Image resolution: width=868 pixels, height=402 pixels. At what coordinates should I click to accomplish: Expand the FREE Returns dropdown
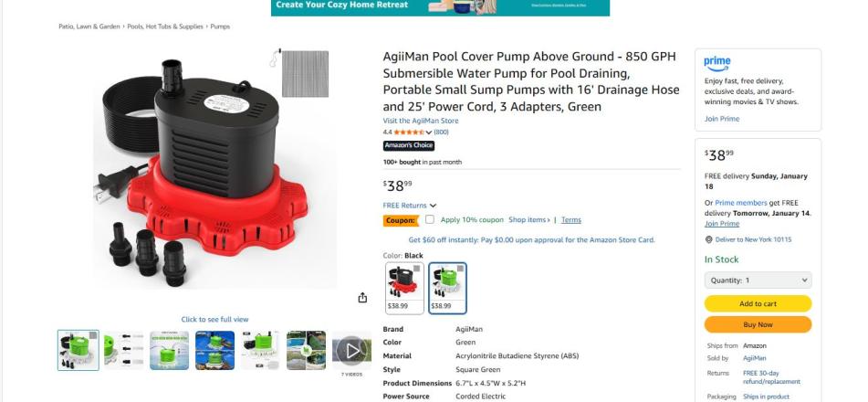[x=410, y=206]
